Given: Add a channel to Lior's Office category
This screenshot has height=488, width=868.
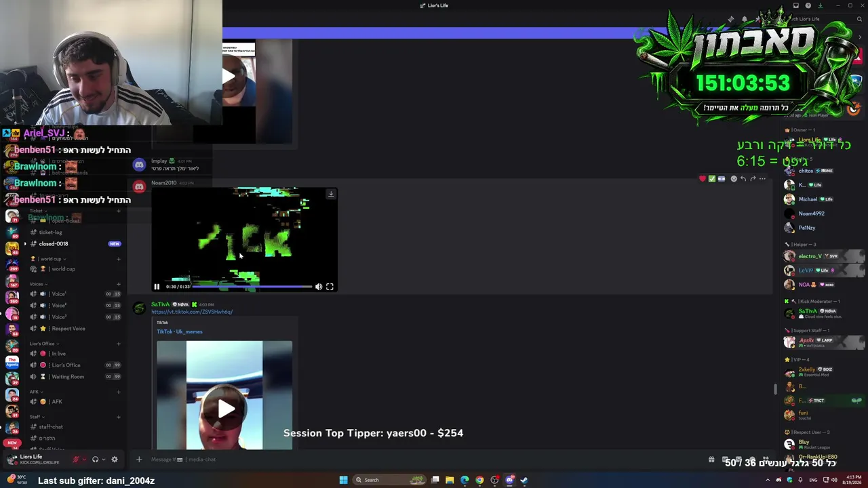Looking at the screenshot, I should [x=119, y=344].
